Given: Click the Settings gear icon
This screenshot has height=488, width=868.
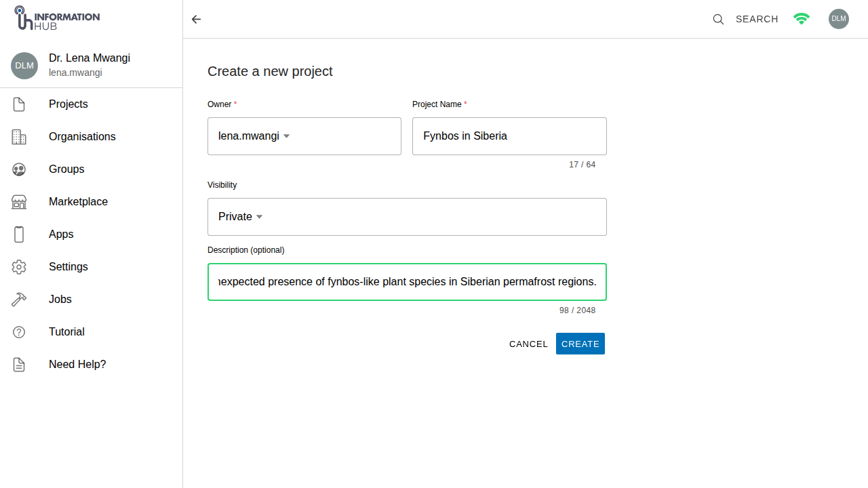Looking at the screenshot, I should point(19,267).
